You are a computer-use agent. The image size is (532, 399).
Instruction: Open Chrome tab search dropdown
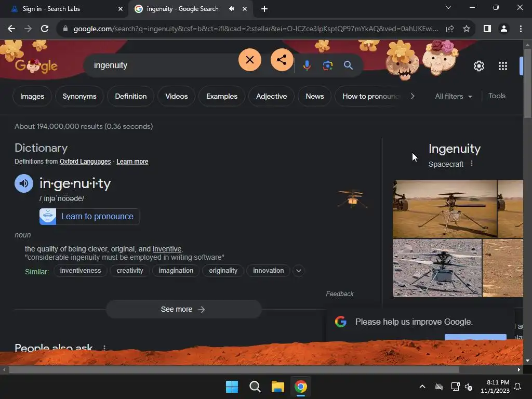[448, 7]
